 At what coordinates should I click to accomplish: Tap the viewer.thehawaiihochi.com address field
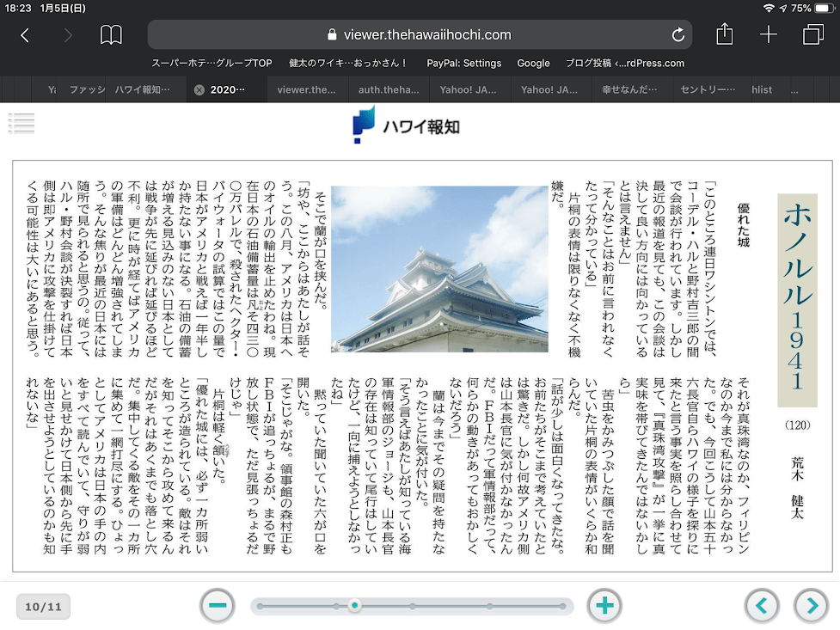click(419, 35)
